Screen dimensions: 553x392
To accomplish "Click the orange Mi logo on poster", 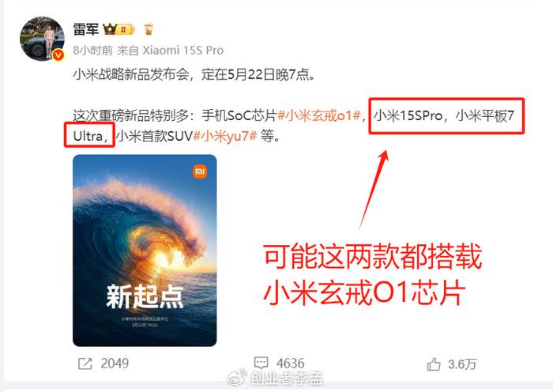I will point(200,171).
